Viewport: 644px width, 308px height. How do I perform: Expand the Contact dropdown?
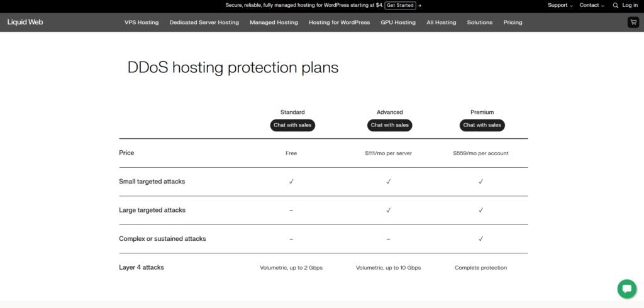pos(591,5)
